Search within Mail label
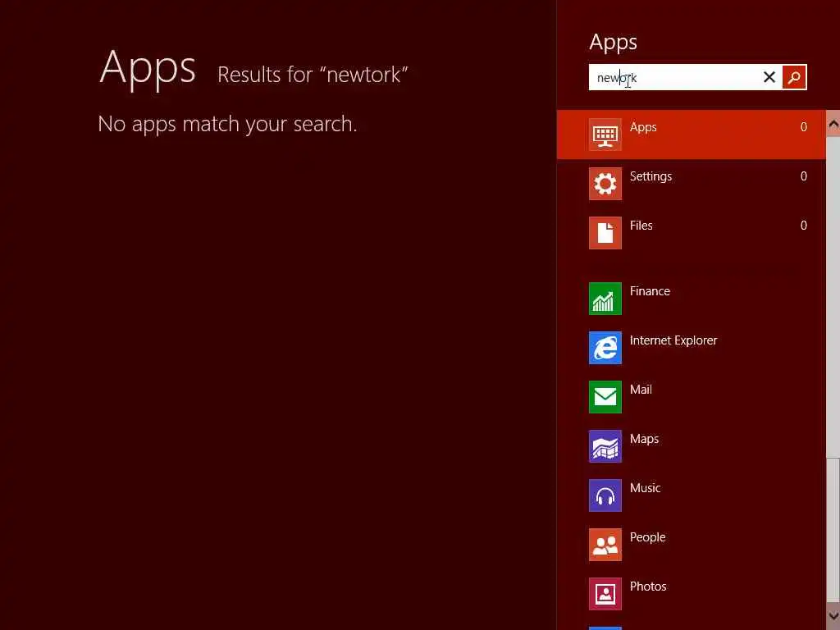Screen dimensions: 840x630 click(641, 390)
